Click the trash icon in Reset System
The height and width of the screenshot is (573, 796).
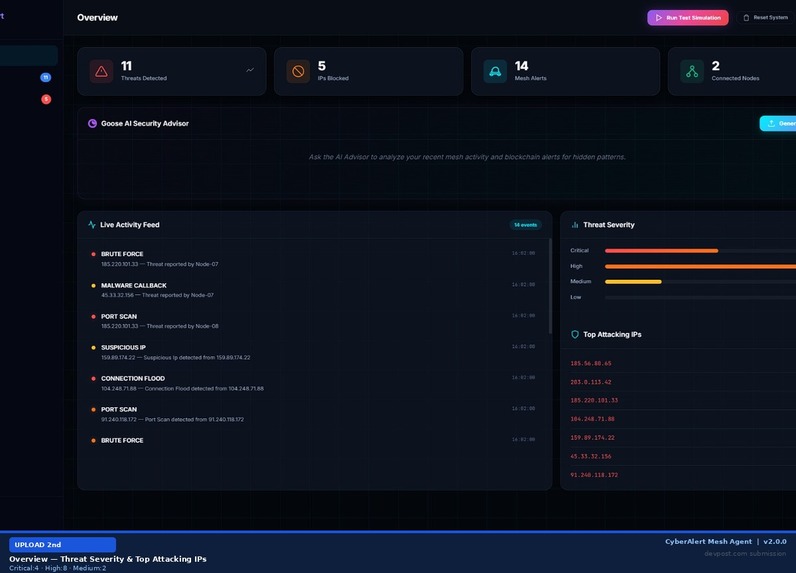(x=746, y=18)
